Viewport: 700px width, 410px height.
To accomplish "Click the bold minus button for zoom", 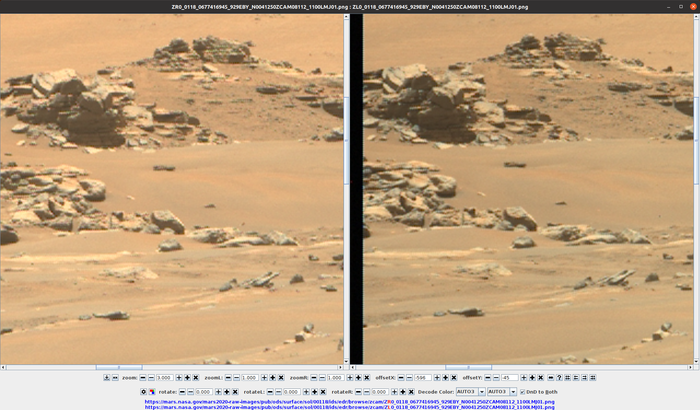I will click(143, 378).
